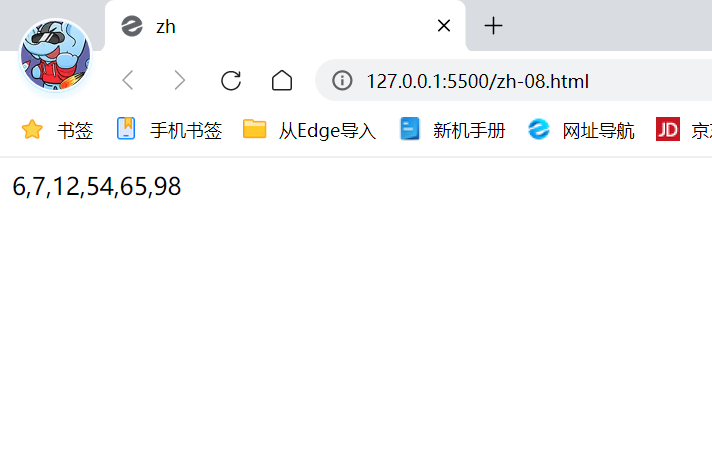View site info icon in address bar
The height and width of the screenshot is (457, 712).
click(x=342, y=81)
